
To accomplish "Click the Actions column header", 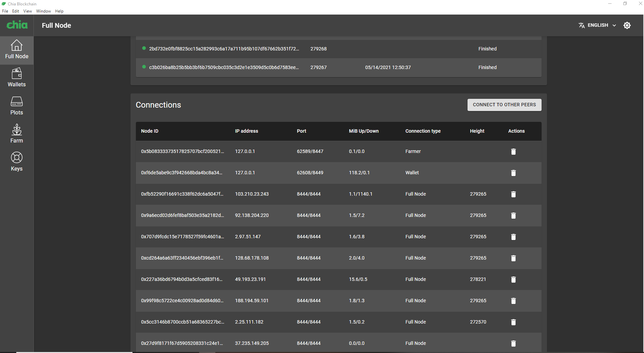I will tap(516, 131).
